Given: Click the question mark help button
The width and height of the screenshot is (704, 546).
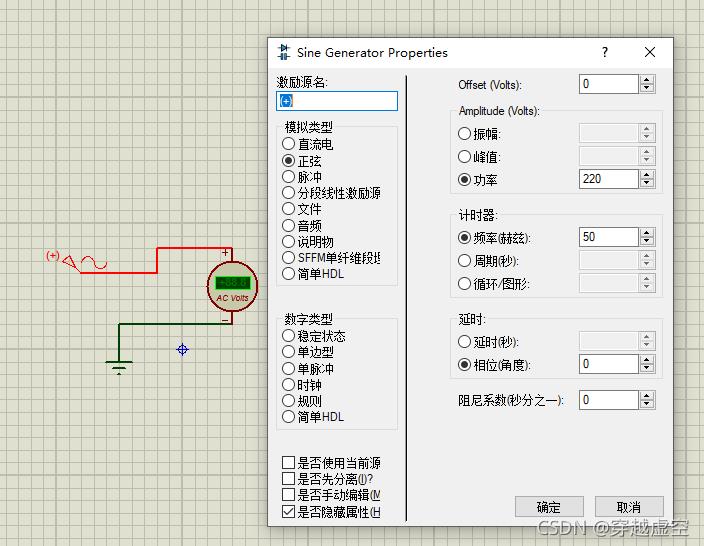Looking at the screenshot, I should click(x=605, y=52).
